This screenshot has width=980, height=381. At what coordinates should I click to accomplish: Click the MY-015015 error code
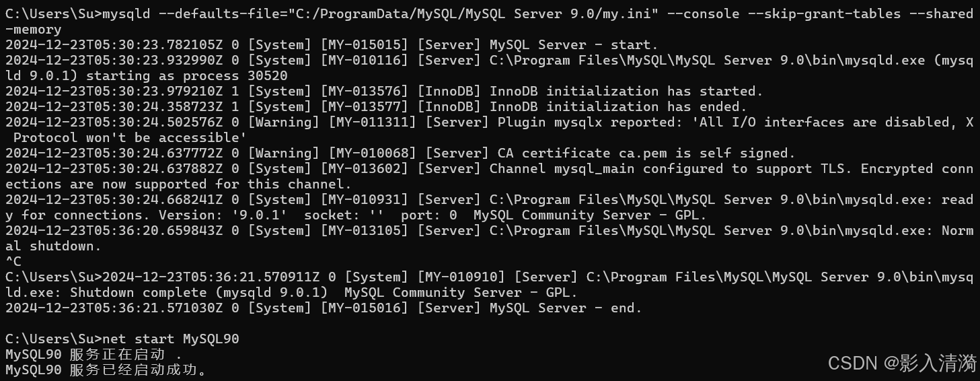[364, 45]
